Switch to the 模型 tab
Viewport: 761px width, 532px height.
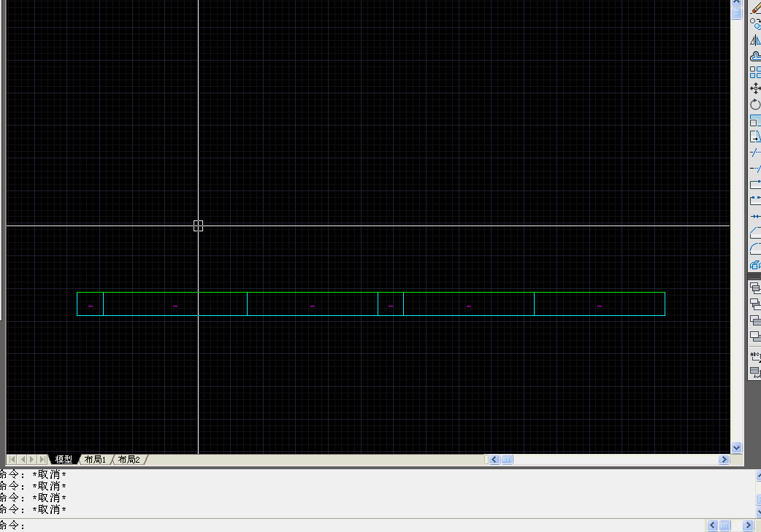64,460
